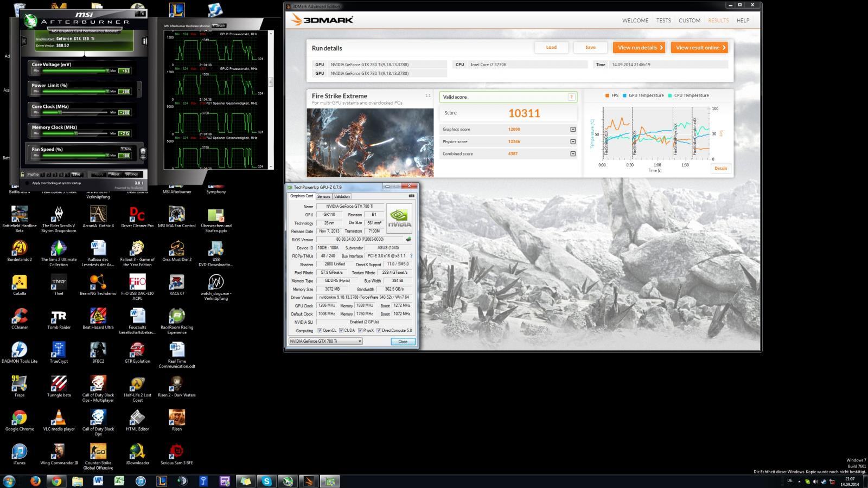Click the Core Voltage slider handle
Image resolution: width=868 pixels, height=488 pixels.
[x=107, y=70]
